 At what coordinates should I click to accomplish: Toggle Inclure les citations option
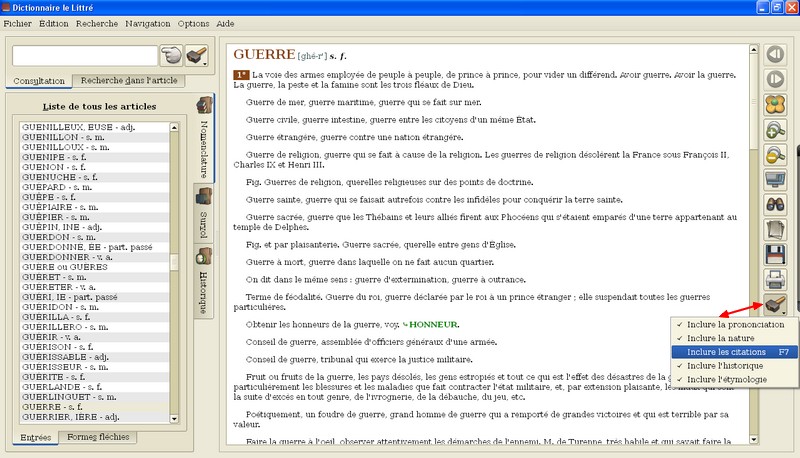coord(734,352)
